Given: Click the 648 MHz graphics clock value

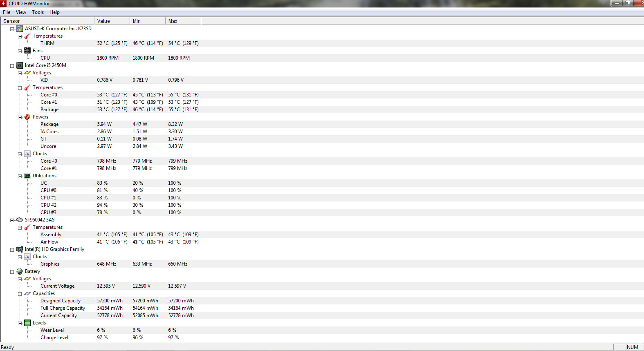Looking at the screenshot, I should (x=107, y=264).
